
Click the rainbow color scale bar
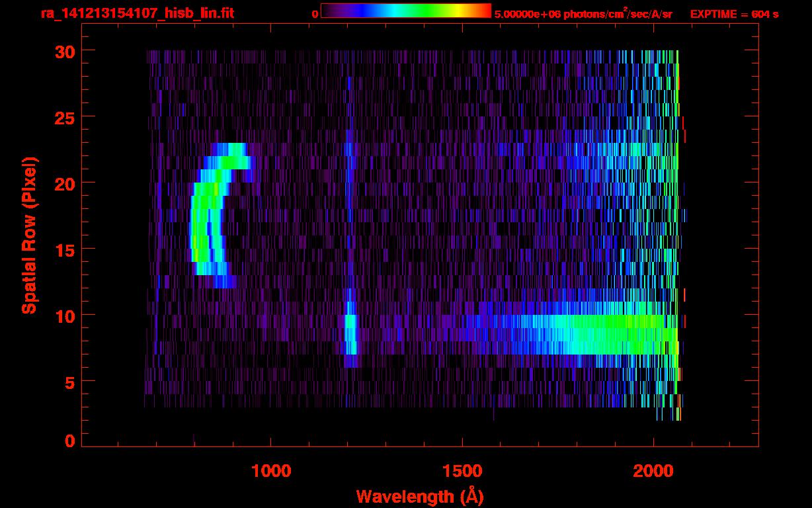pyautogui.click(x=406, y=11)
